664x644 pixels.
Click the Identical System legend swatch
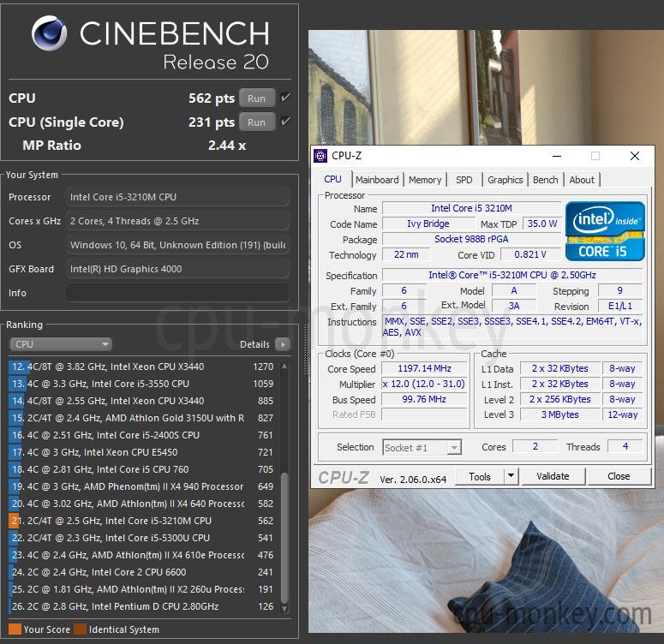click(80, 629)
